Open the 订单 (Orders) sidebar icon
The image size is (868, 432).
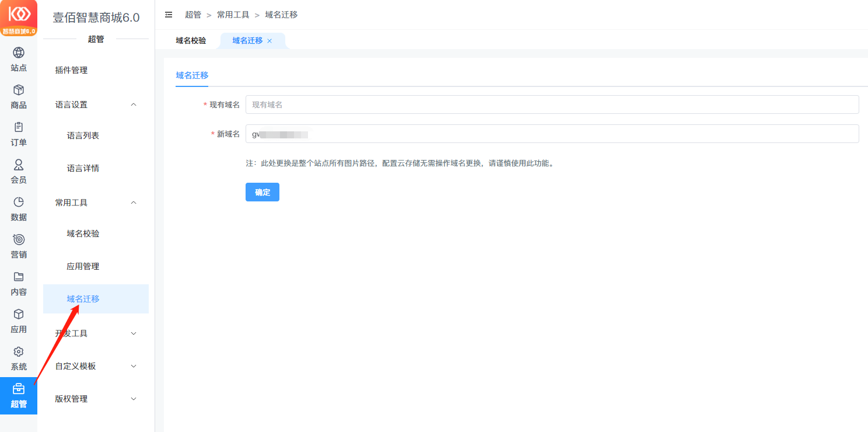[19, 128]
